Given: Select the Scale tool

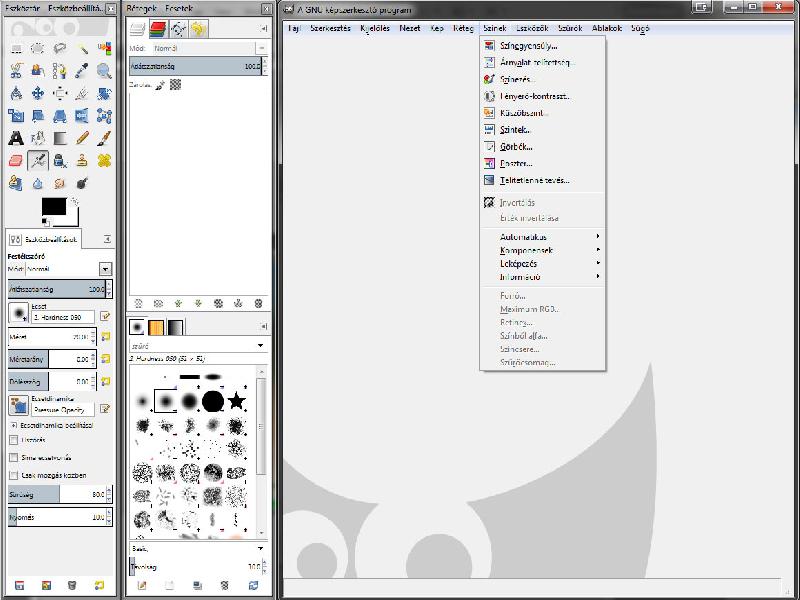Looking at the screenshot, I should click(x=16, y=116).
